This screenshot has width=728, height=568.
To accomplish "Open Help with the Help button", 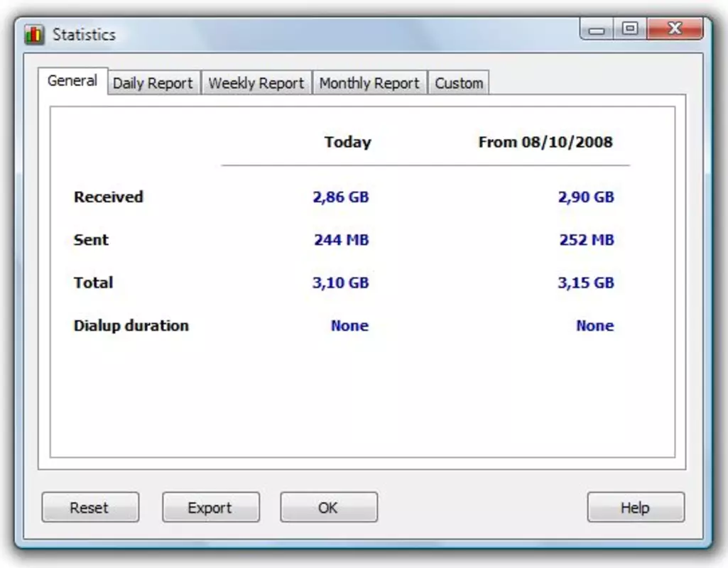I will (636, 507).
